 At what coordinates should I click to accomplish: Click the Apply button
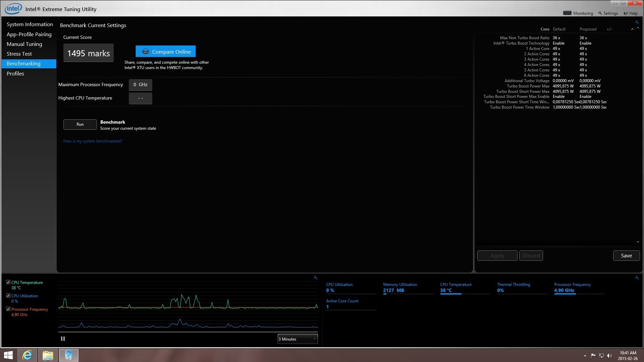tap(497, 256)
